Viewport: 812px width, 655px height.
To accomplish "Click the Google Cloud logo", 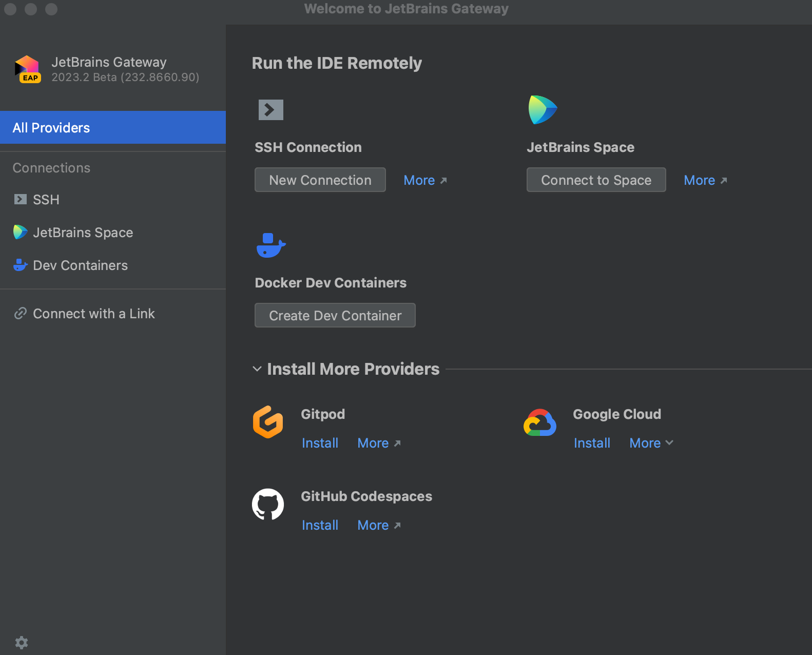I will pyautogui.click(x=540, y=422).
